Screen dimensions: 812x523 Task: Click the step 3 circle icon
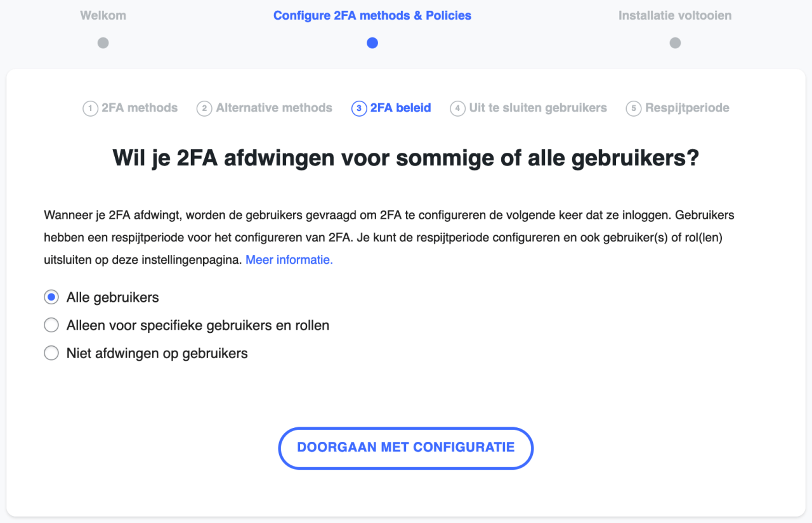pos(359,108)
